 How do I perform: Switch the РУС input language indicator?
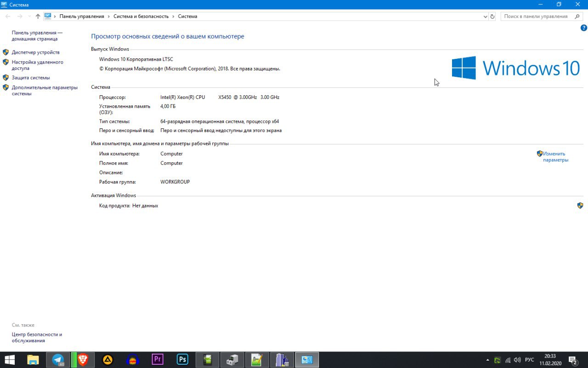tap(529, 360)
